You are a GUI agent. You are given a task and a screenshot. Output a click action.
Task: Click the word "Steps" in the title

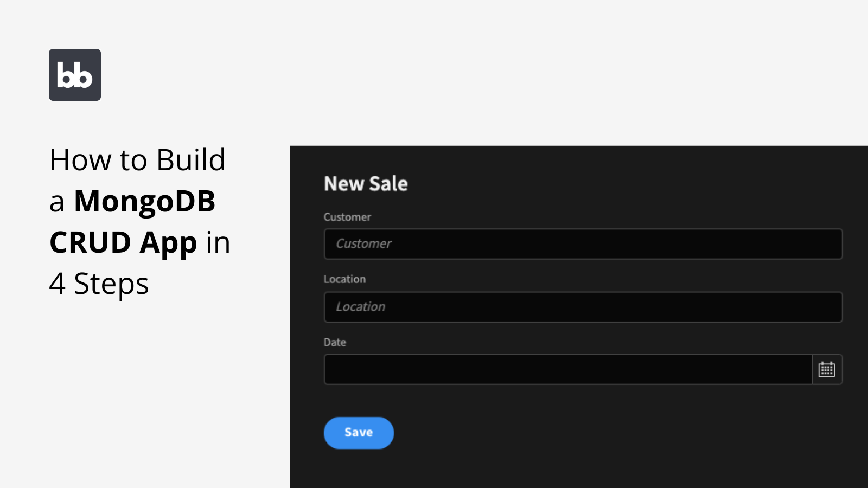click(x=111, y=285)
